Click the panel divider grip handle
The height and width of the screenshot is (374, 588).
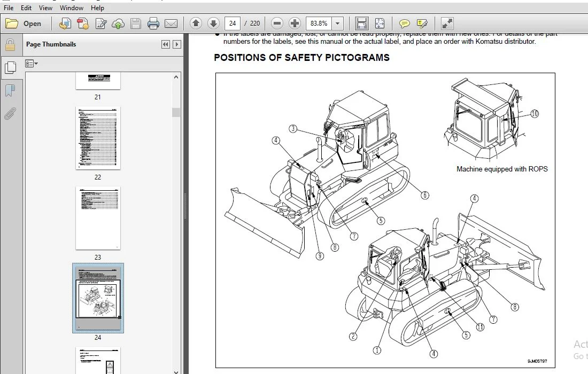[x=185, y=206]
